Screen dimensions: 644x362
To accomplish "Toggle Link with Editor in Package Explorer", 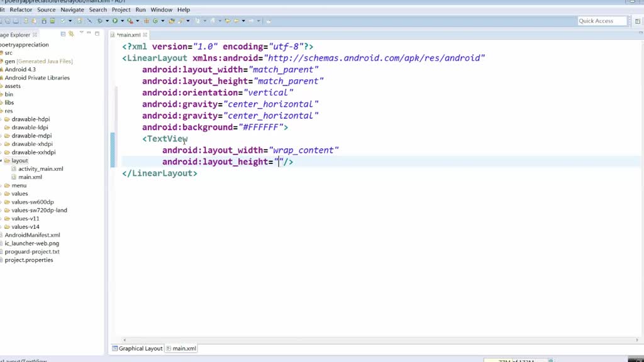I will tap(72, 34).
